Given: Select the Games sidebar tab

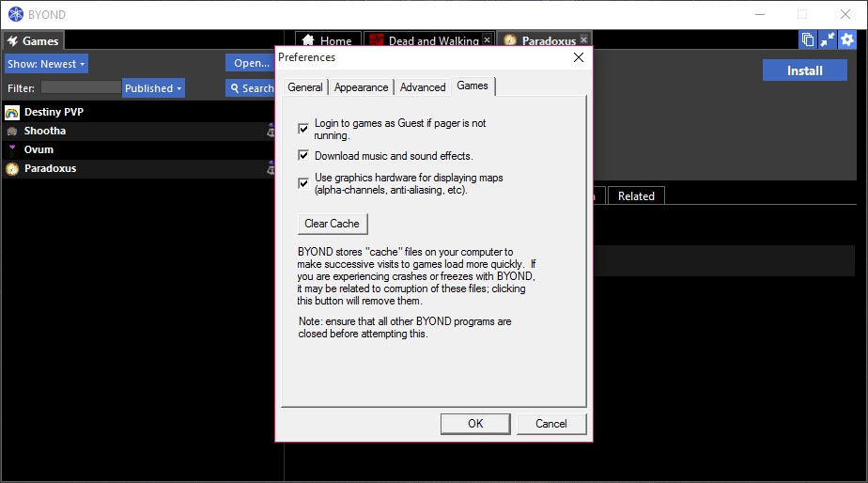Looking at the screenshot, I should pos(34,41).
